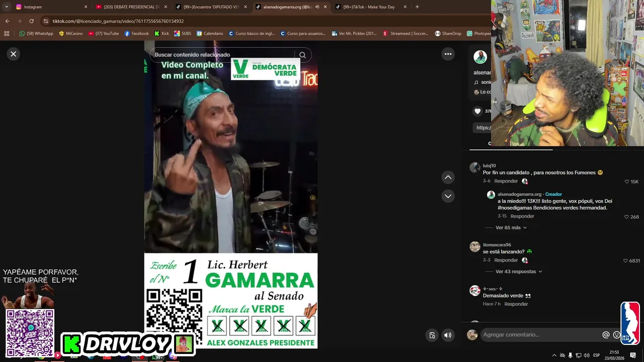Mute the video with the speaker icon
The image size is (644, 362).
(x=448, y=335)
